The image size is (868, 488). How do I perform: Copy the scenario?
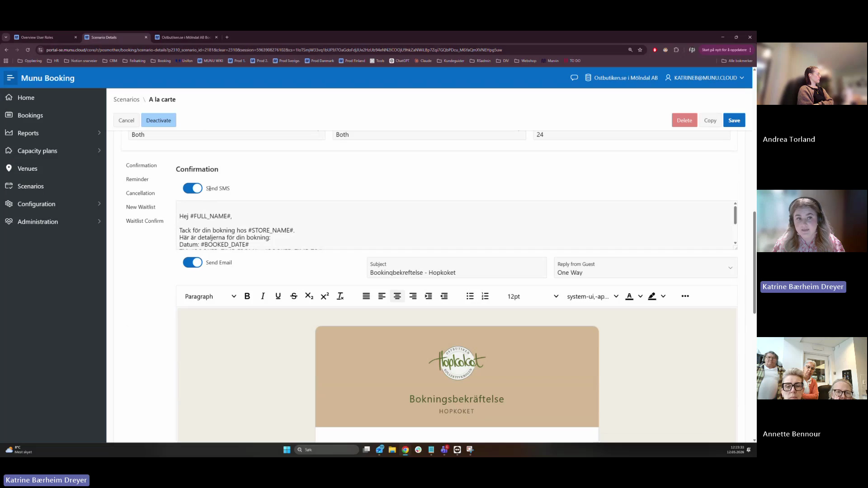[x=710, y=120]
